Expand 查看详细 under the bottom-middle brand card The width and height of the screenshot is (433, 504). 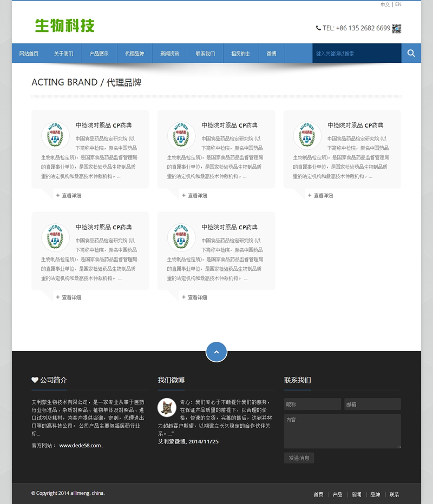197,297
